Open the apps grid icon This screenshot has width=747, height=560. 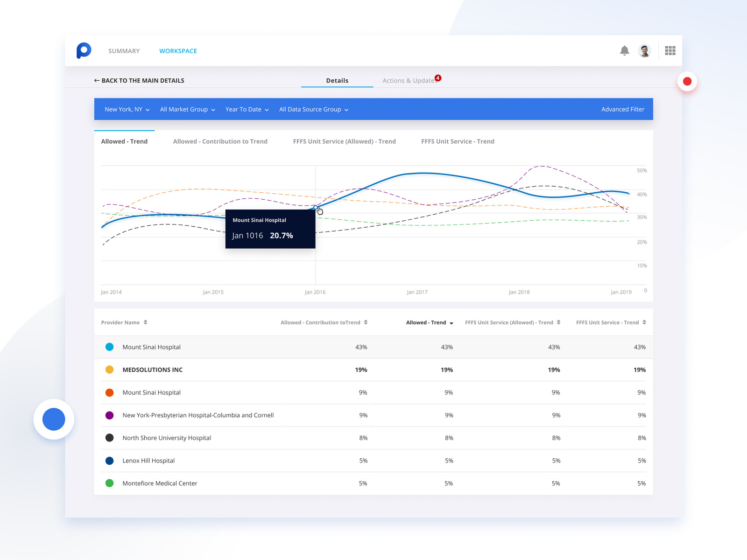pyautogui.click(x=670, y=50)
